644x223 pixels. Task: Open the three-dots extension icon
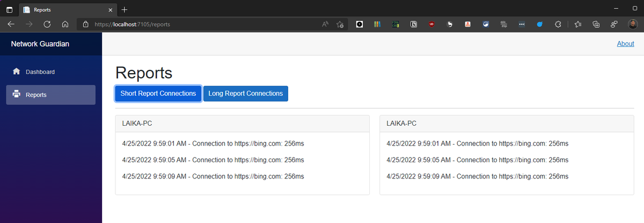click(522, 24)
